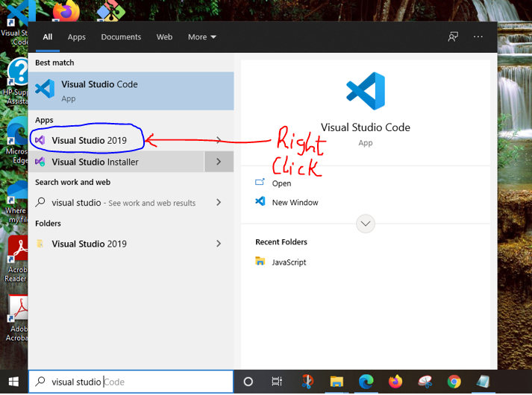This screenshot has width=532, height=395.
Task: Click the 'Best match' heading text
Action: (x=54, y=63)
